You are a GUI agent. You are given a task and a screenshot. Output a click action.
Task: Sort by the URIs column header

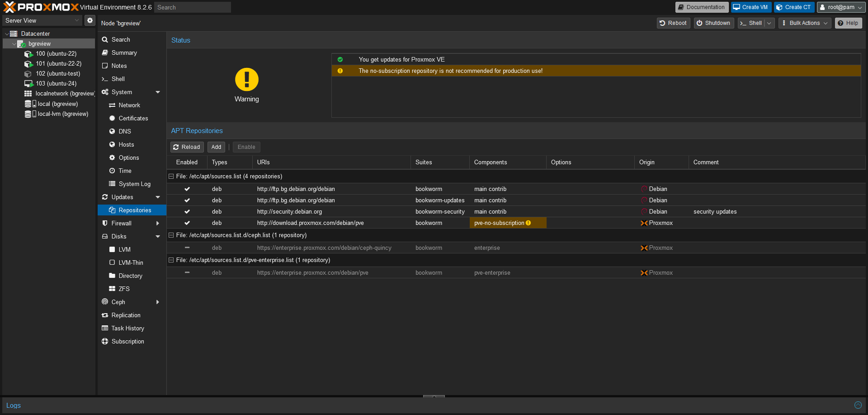click(331, 162)
